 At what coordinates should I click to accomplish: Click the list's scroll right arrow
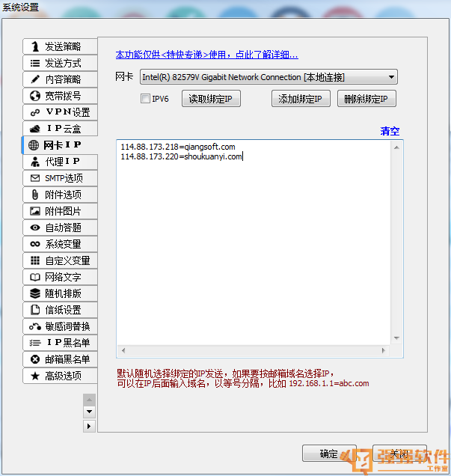pos(384,350)
